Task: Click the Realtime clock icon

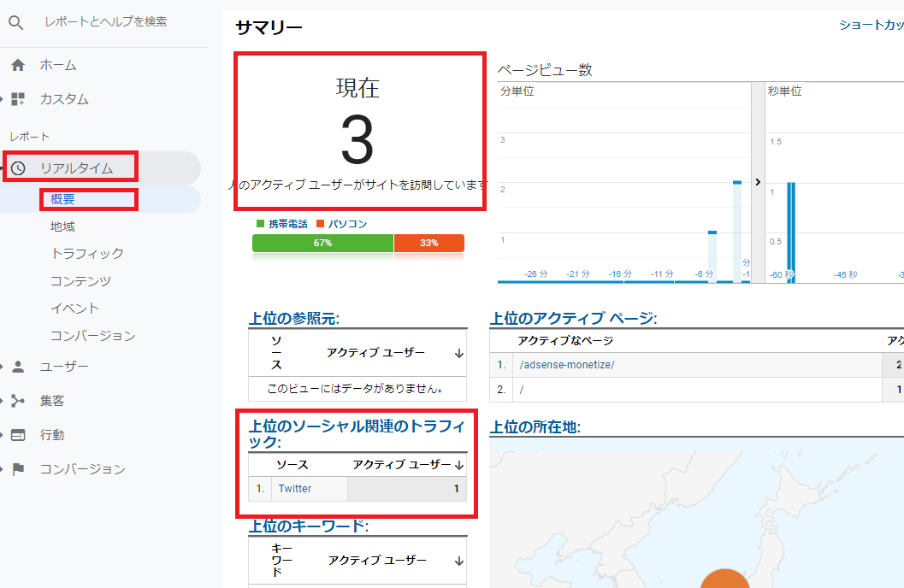Action: click(19, 168)
